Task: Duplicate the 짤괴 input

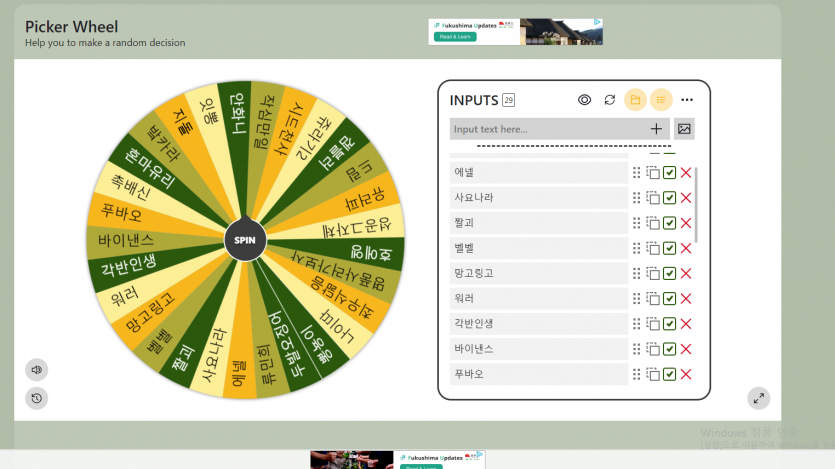Action: pyautogui.click(x=653, y=223)
